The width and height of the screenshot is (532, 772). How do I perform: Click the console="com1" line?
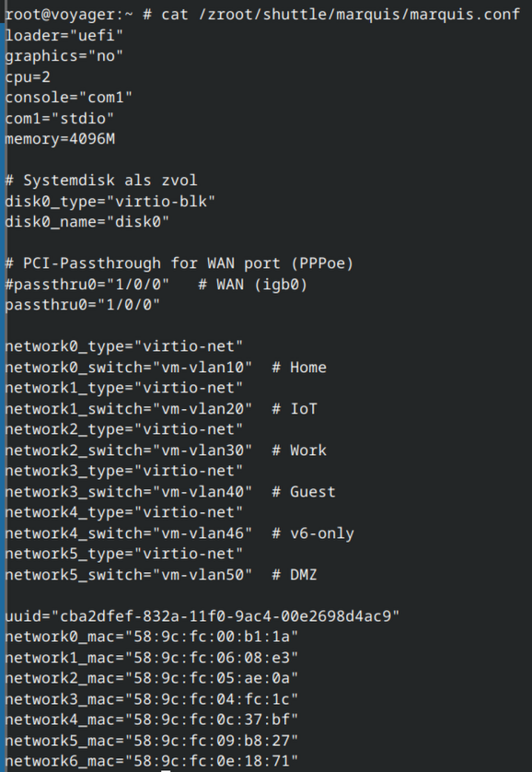tap(69, 97)
